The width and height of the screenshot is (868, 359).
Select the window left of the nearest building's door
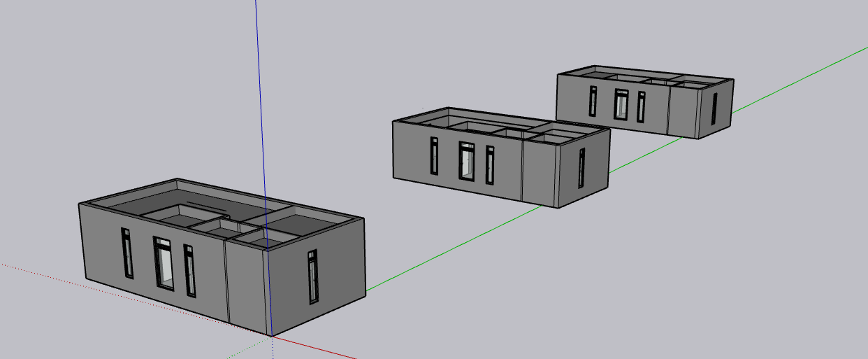(128, 253)
